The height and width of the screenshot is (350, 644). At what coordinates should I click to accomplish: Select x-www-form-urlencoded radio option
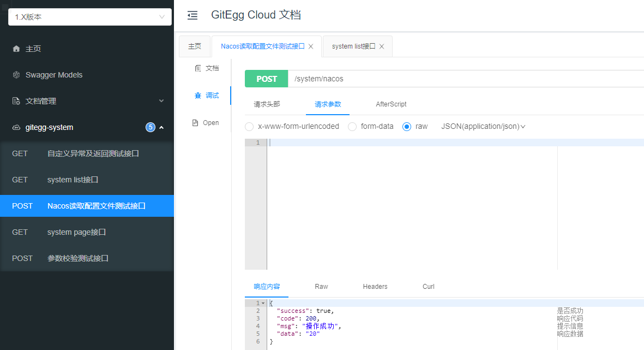click(x=249, y=127)
